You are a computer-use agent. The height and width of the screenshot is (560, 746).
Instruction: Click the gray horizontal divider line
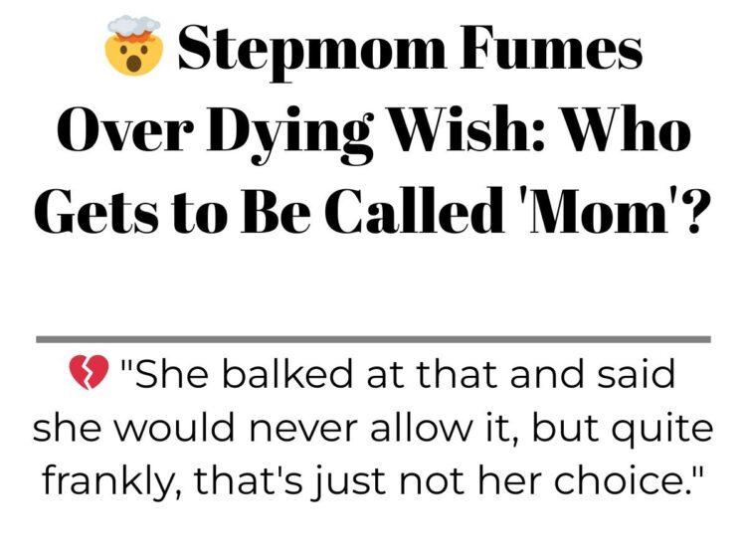(373, 339)
